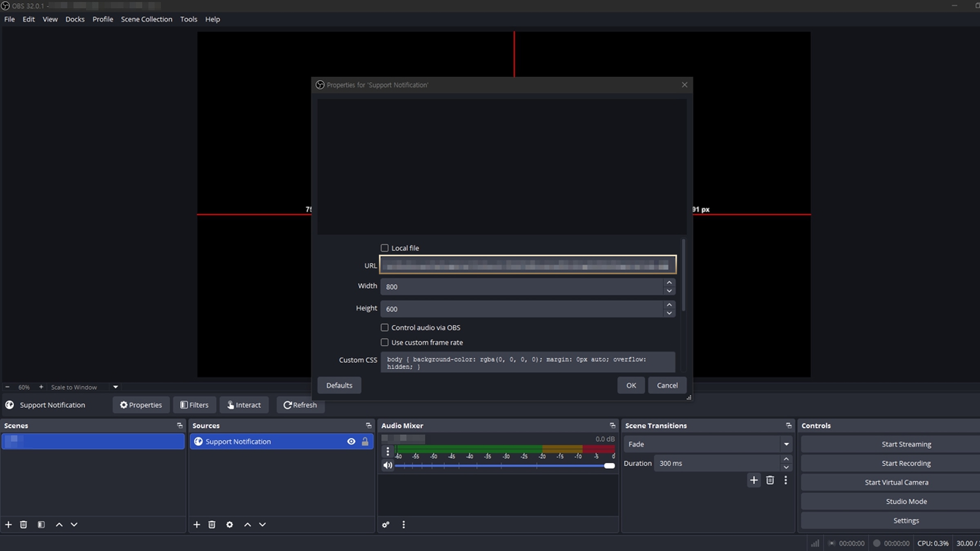This screenshot has height=551, width=980.
Task: Move the scene down with the arrow
Action: pos(74,524)
